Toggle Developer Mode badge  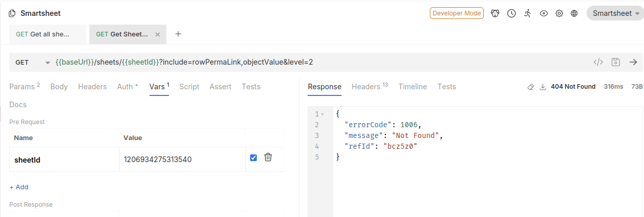coord(457,13)
